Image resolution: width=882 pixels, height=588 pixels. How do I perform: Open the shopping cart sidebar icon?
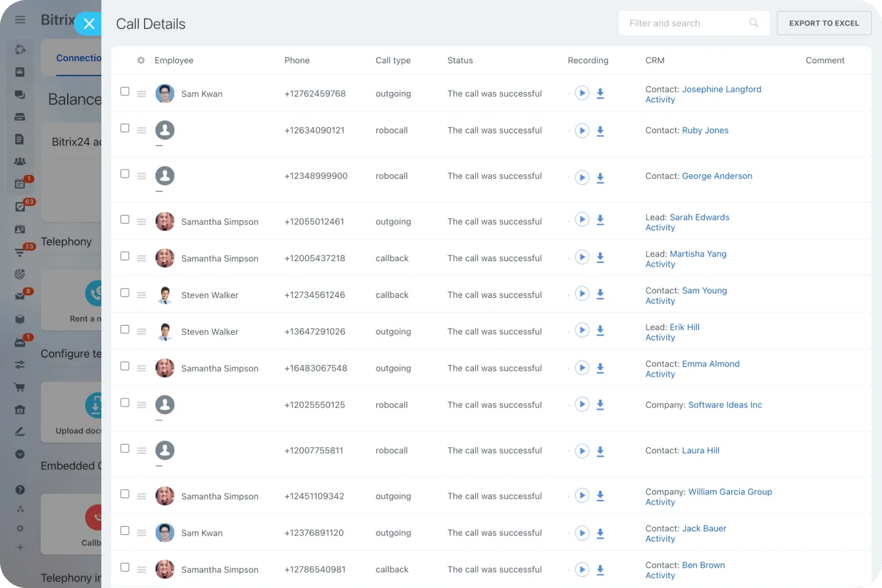[x=20, y=387]
